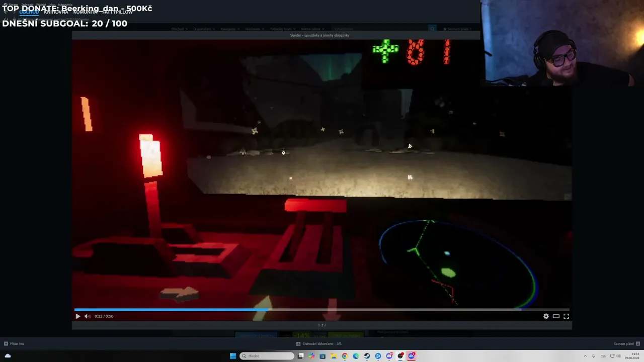
Task: Enter fullscreen video mode
Action: (x=566, y=316)
